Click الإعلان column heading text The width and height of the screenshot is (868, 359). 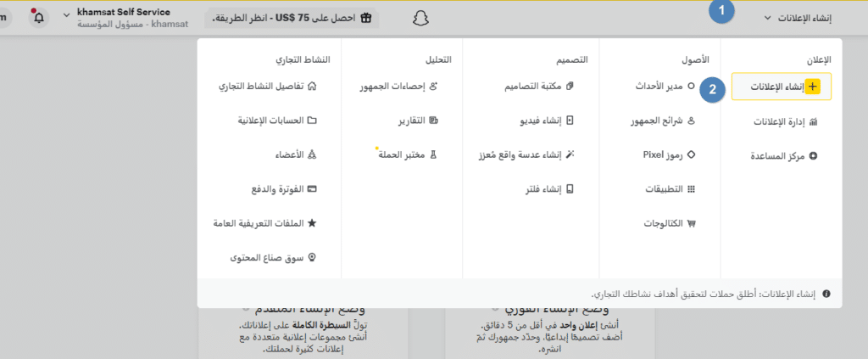pos(821,59)
